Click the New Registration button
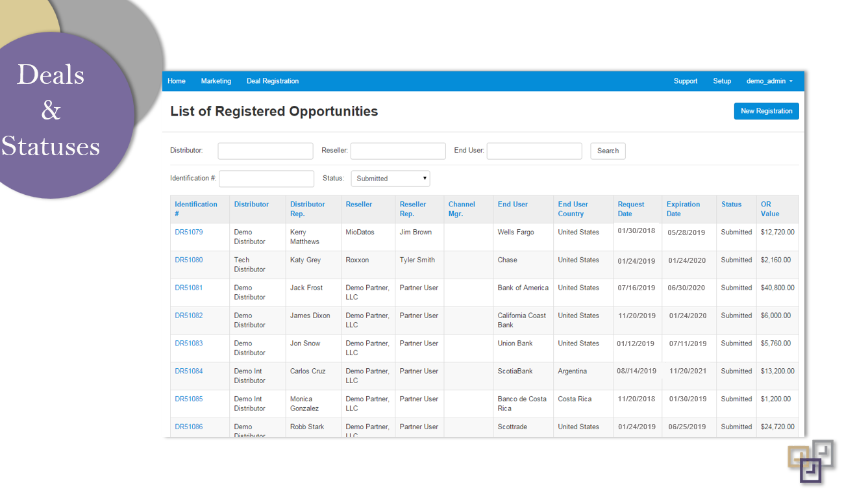This screenshot has height=500, width=868. [767, 111]
